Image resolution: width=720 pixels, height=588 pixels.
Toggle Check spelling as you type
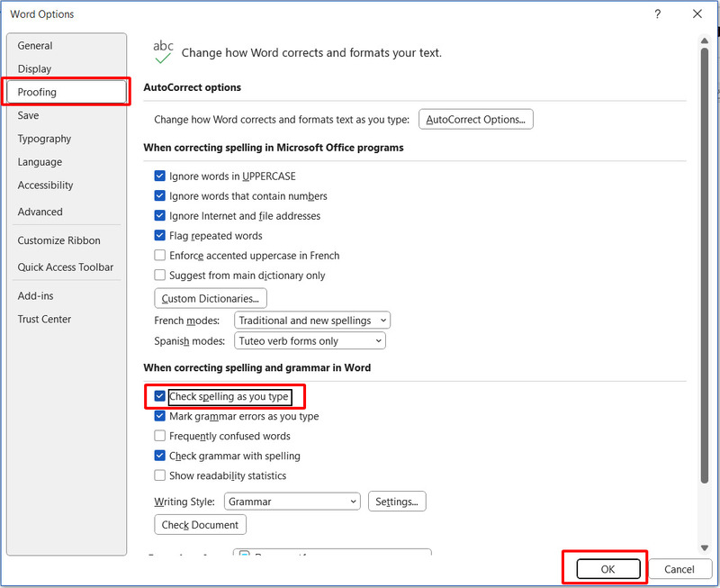[x=160, y=396]
